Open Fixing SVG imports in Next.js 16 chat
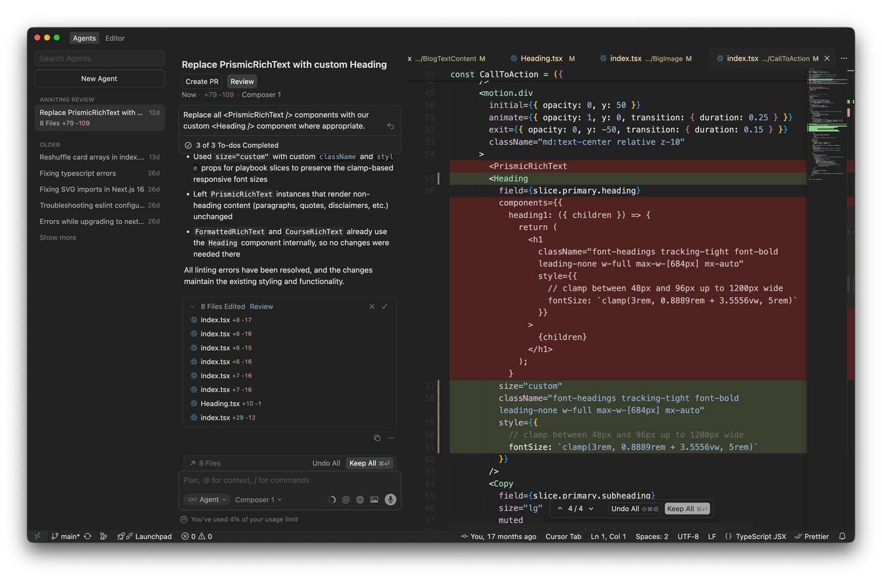Viewport: 882px width, 588px height. pyautogui.click(x=100, y=189)
